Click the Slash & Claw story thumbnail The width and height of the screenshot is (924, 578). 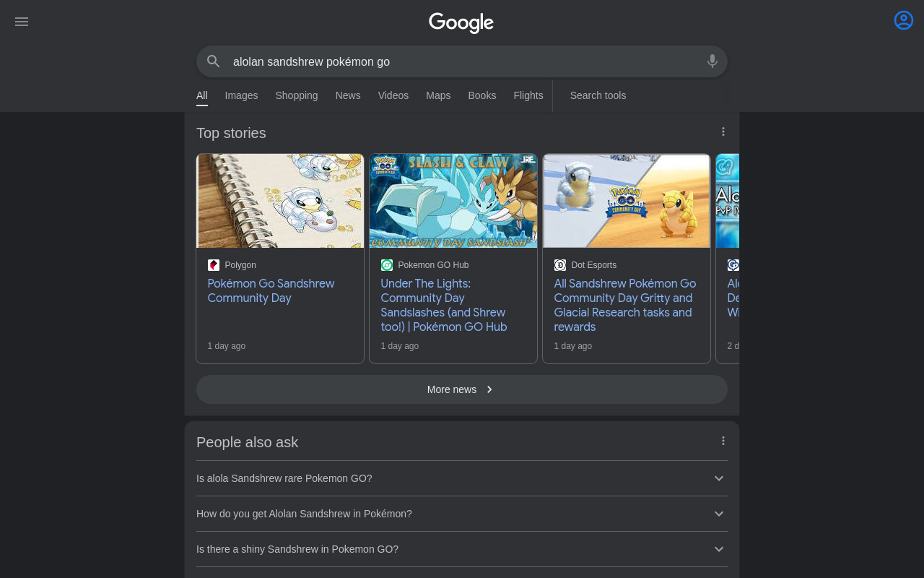click(x=453, y=201)
